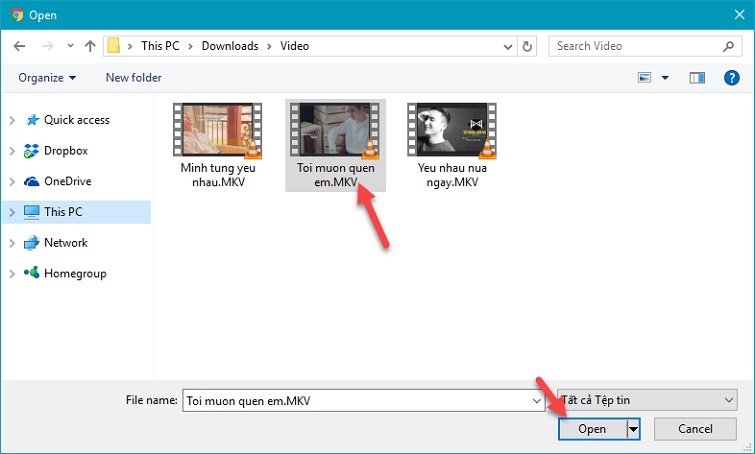Select Network in the sidebar
The image size is (755, 454).
click(x=65, y=242)
